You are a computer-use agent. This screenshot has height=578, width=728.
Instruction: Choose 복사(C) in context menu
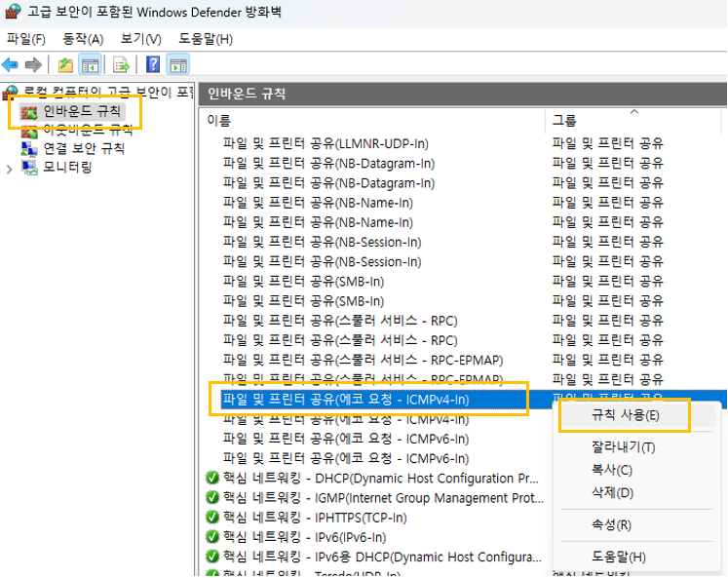tap(611, 470)
